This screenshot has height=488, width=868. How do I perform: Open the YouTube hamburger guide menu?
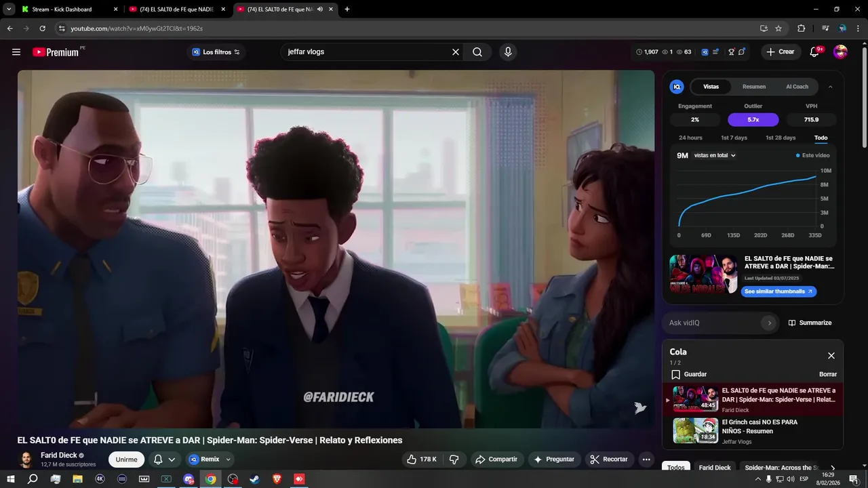[x=16, y=52]
